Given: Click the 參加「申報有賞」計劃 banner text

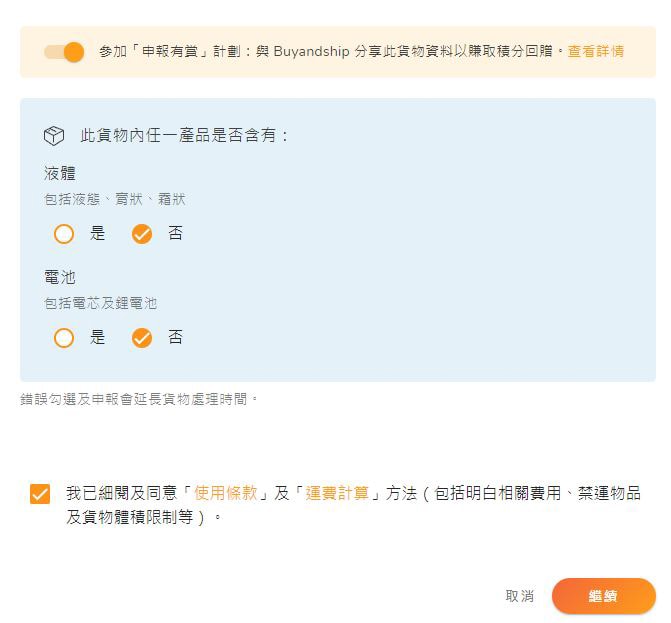Looking at the screenshot, I should [330, 51].
